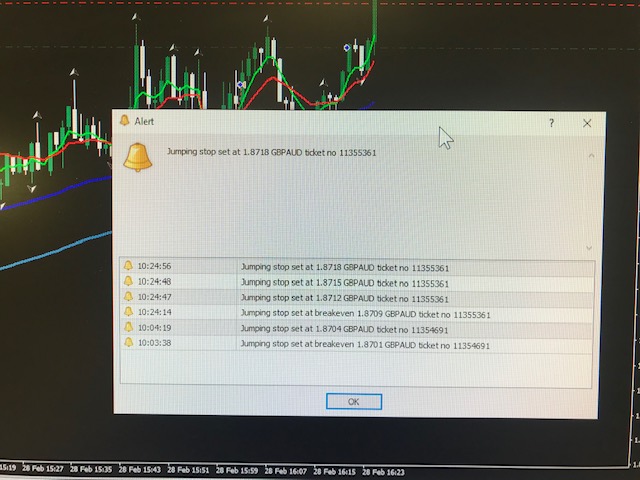Screen dimensions: 640x480
Task: Select the alert row timed 10:03:38
Action: click(x=357, y=344)
